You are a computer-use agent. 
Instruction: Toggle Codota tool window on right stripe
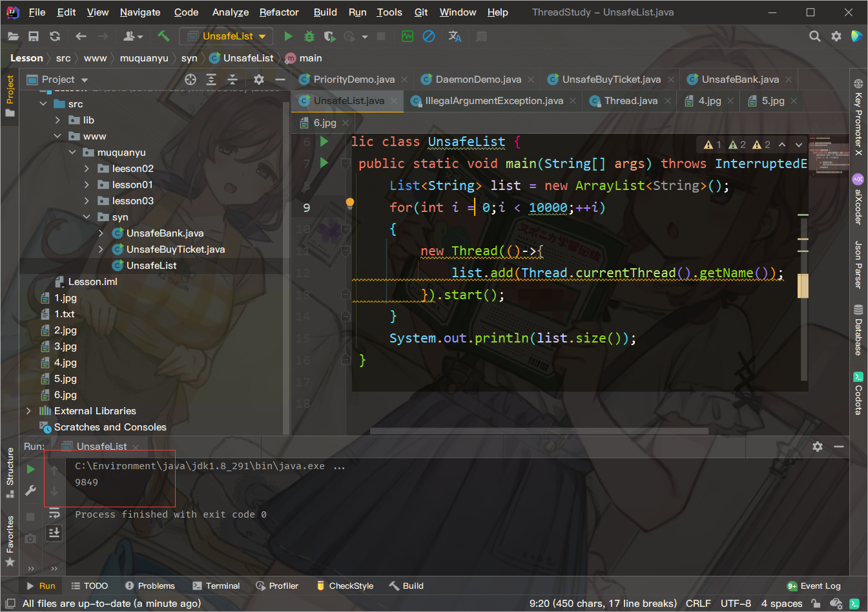tap(858, 394)
